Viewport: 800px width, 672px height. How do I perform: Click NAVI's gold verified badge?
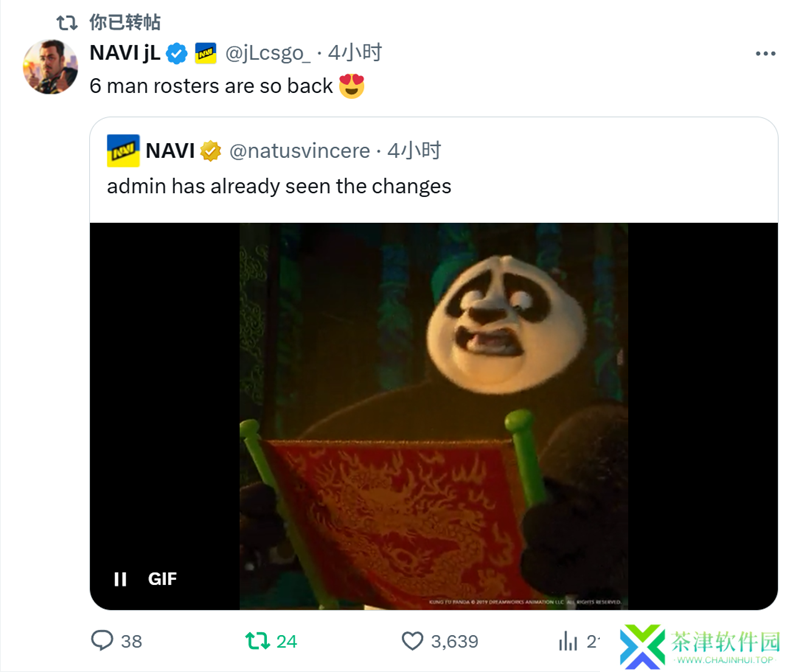point(210,151)
